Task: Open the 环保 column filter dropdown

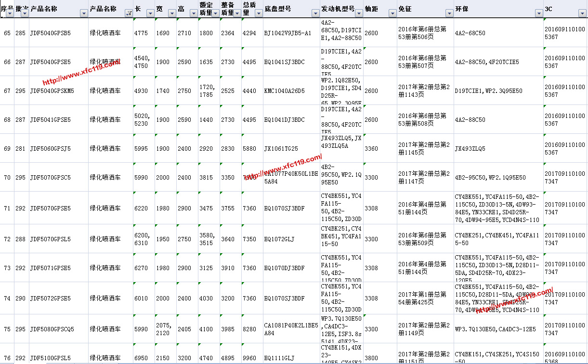Action: click(x=538, y=13)
